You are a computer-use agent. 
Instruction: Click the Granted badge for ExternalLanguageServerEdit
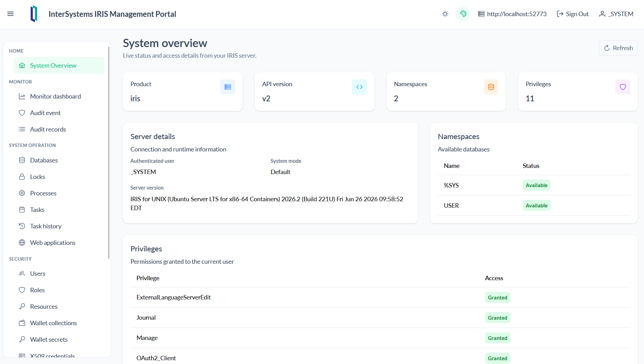497,297
